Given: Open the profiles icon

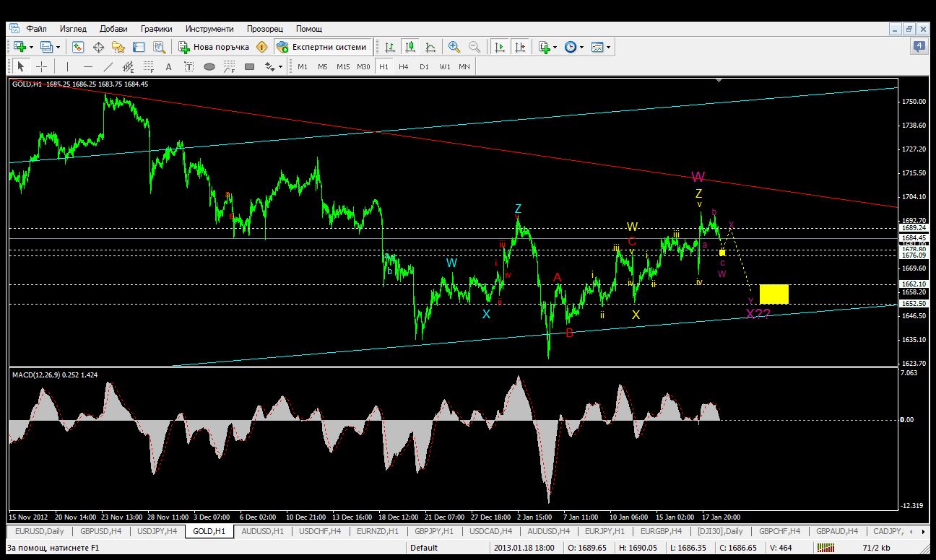Looking at the screenshot, I should point(46,47).
